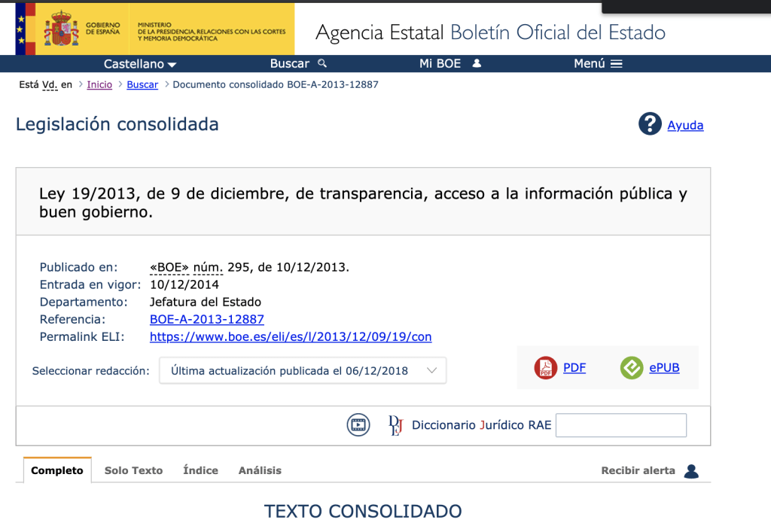The width and height of the screenshot is (771, 532).
Task: Click the Diccionario Jurídico RAE search field
Action: [620, 425]
